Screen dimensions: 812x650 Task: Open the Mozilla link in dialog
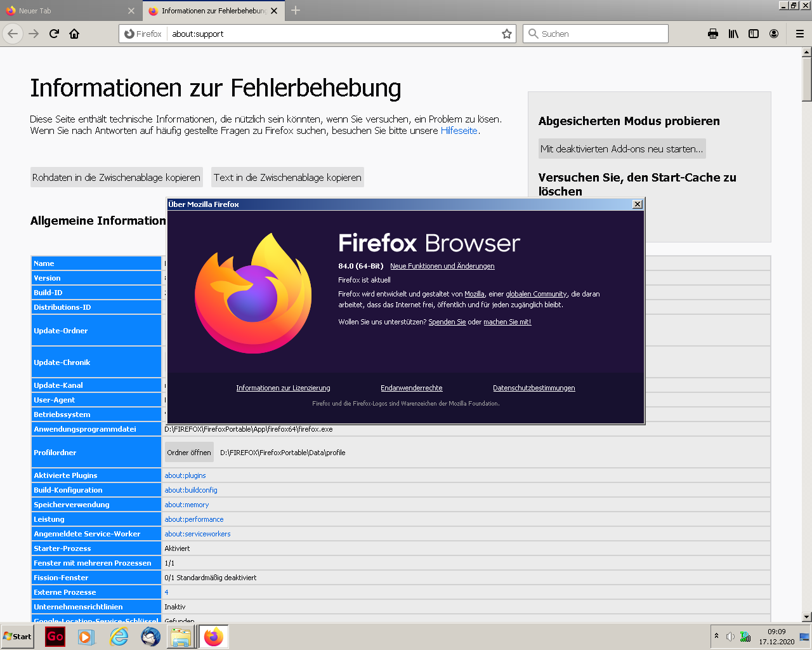[x=475, y=294]
